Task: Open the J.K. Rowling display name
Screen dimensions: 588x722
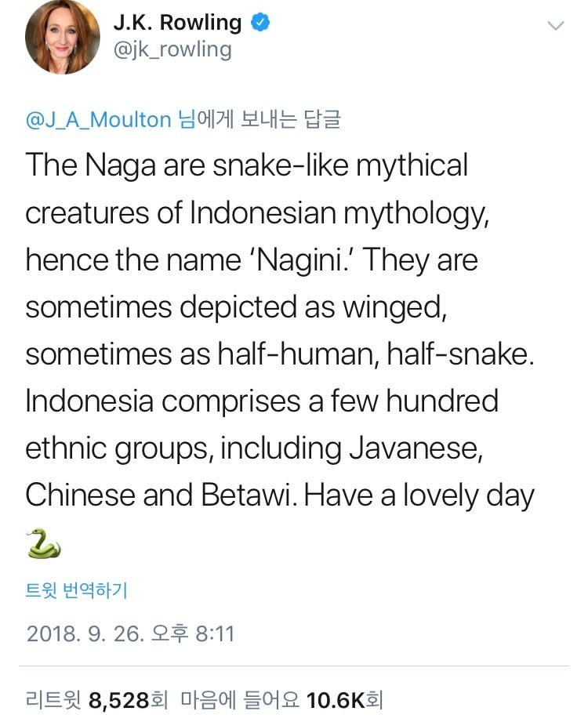Action: point(177,23)
